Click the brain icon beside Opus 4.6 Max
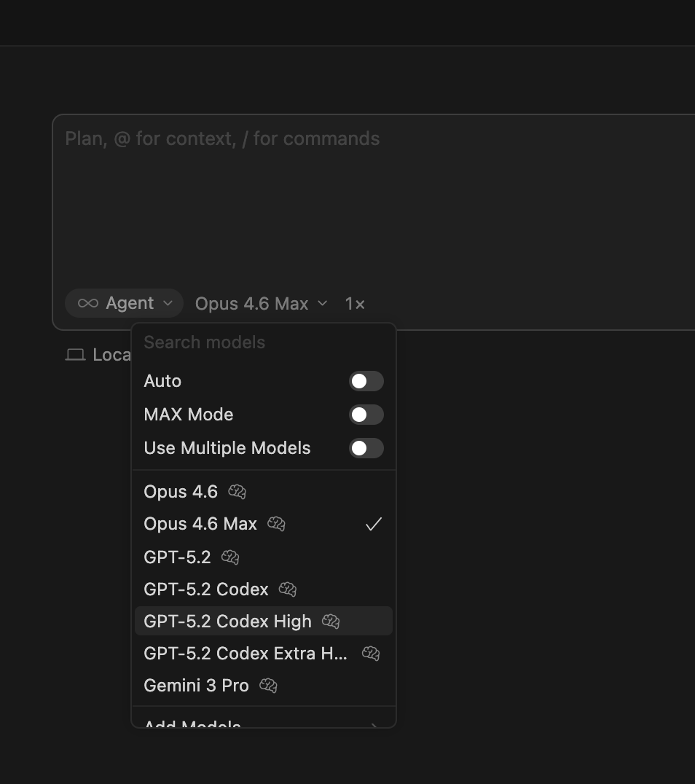Screen dimensions: 695x784 [276, 524]
